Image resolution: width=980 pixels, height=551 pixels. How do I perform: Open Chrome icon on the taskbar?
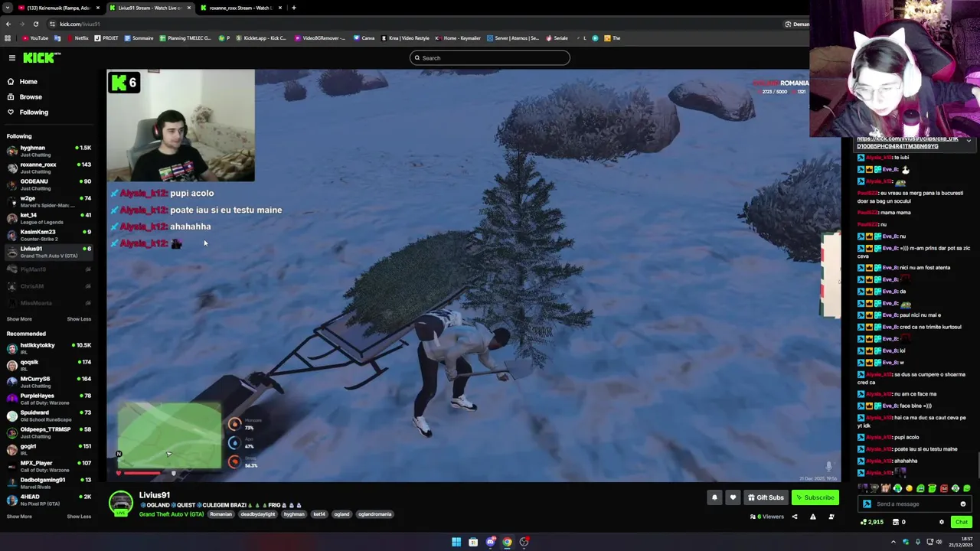[x=507, y=542]
